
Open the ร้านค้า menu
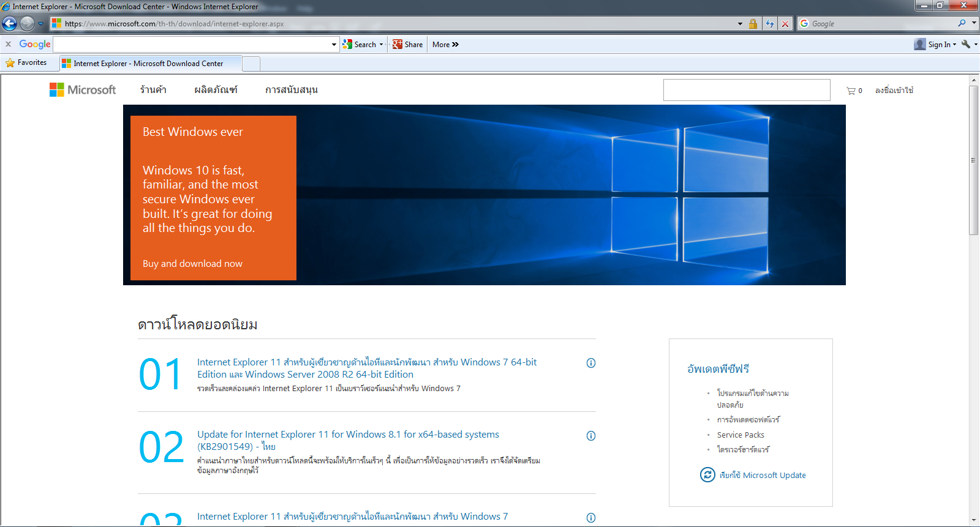point(153,90)
